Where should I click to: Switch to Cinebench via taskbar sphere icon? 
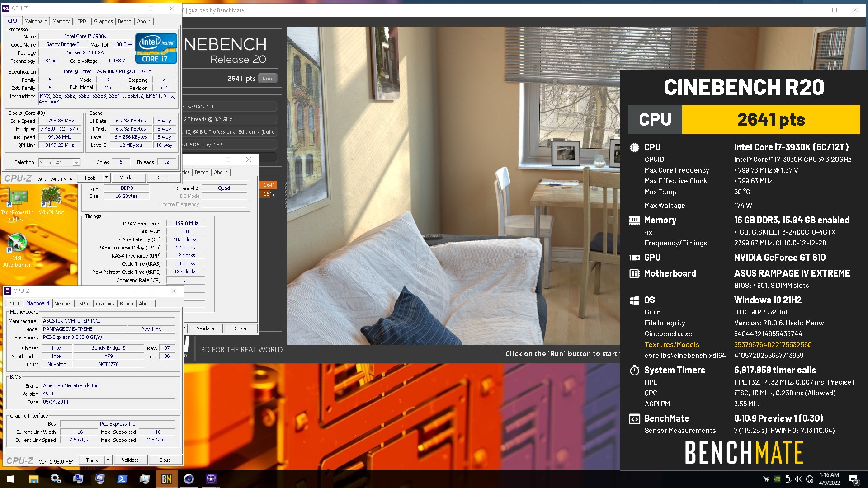click(189, 479)
